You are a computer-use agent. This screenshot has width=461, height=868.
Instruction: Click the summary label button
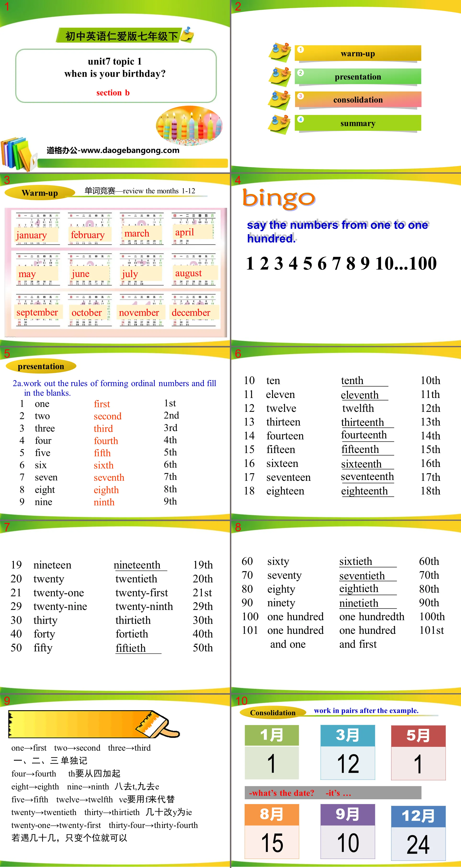(x=358, y=123)
